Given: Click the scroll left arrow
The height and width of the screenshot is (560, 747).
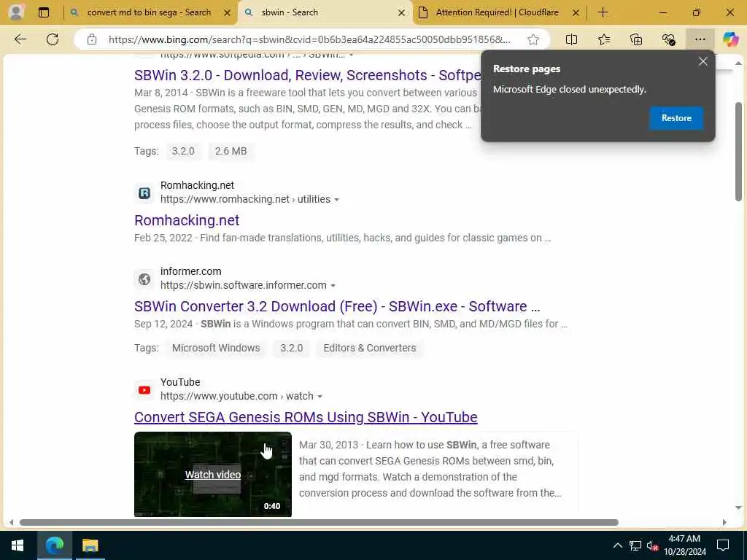Looking at the screenshot, I should tap(12, 522).
